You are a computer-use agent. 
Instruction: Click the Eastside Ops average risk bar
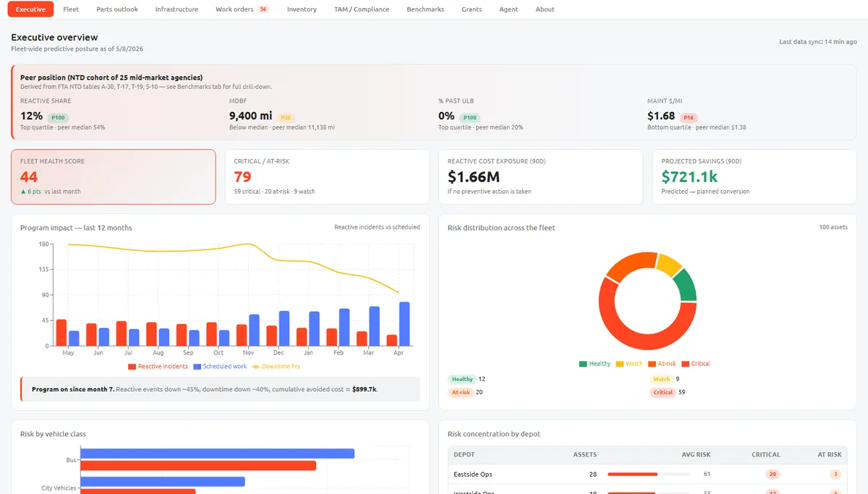click(x=649, y=474)
